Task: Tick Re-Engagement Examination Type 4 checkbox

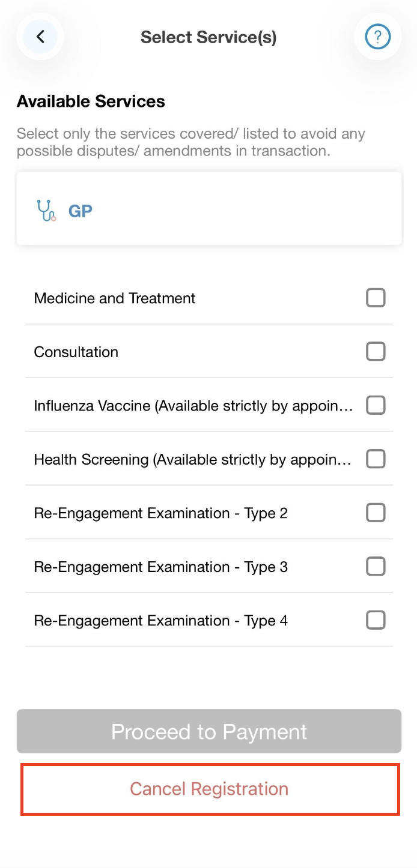Action: [x=376, y=620]
